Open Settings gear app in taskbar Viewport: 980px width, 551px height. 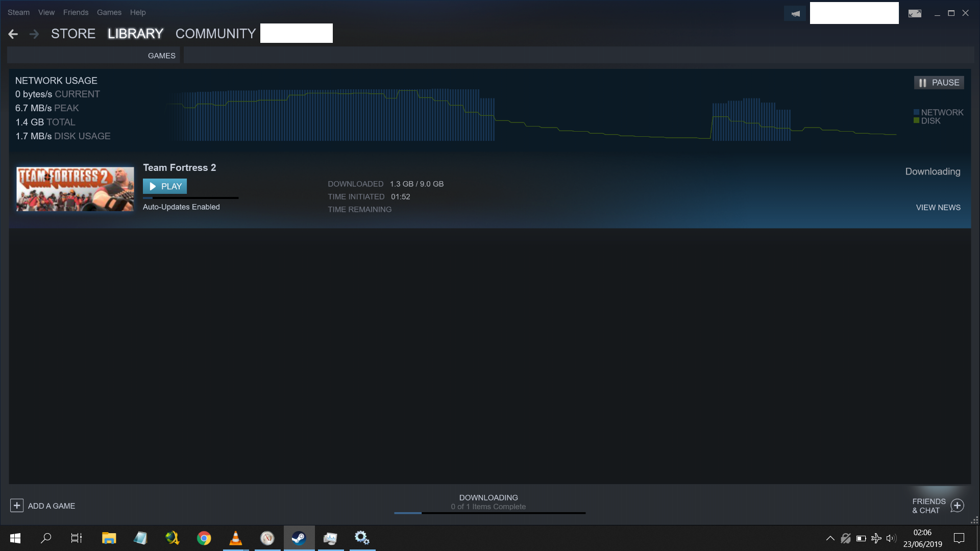[362, 538]
